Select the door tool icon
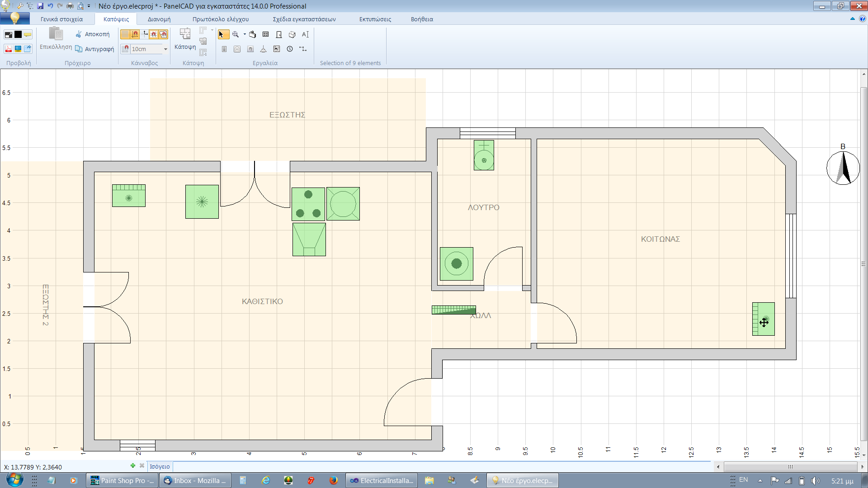868x488 pixels. click(279, 35)
